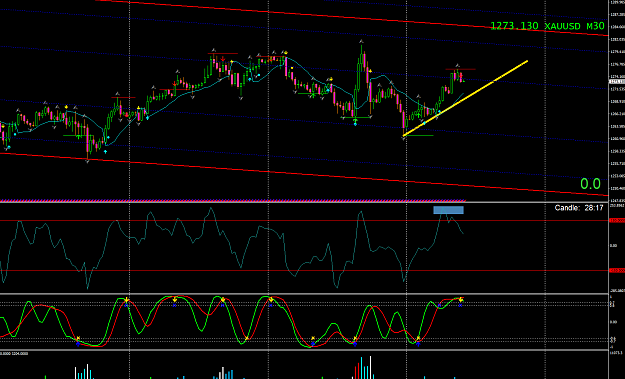Select the upper red channel line

[351, 18]
